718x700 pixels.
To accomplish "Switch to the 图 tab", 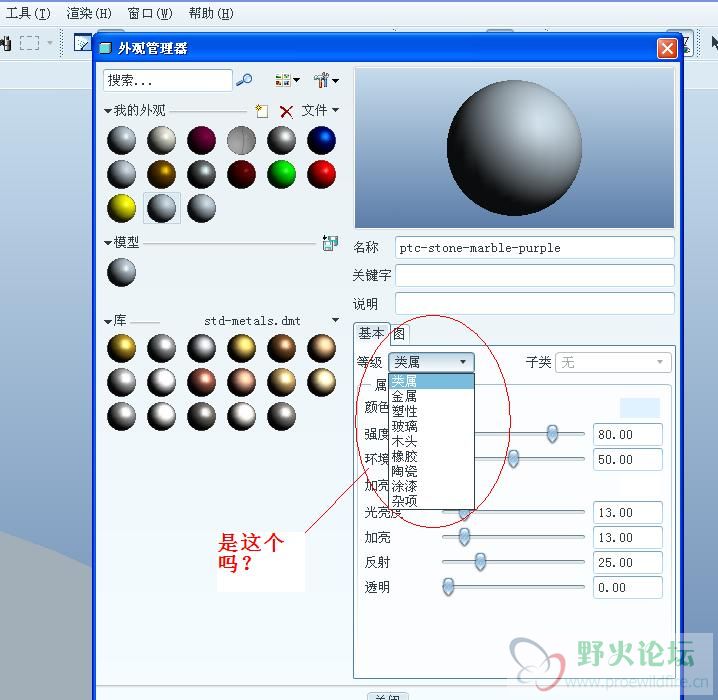I will coord(399,334).
